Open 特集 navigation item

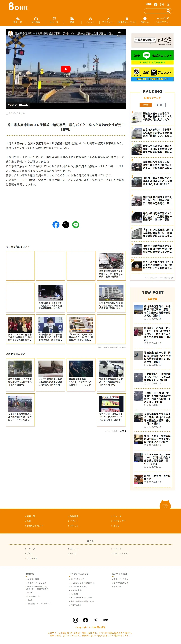coord(72,20)
